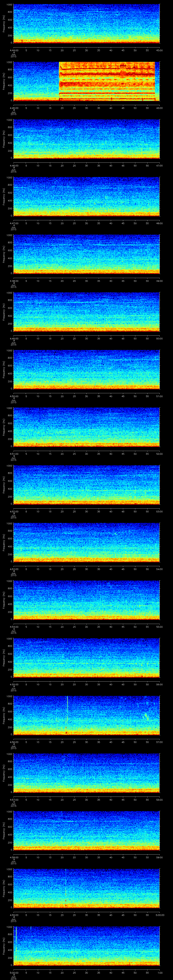Click the 1:00 end label of the final panel

point(160,972)
